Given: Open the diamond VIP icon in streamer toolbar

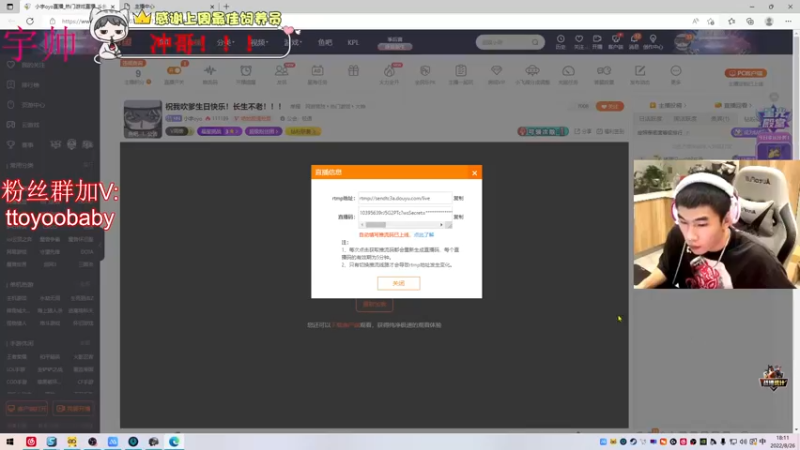Looking at the screenshot, I should [x=496, y=70].
